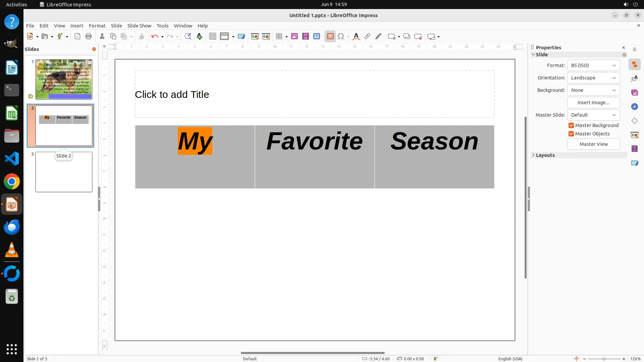
Task: Open the slide Format dropdown
Action: click(593, 65)
